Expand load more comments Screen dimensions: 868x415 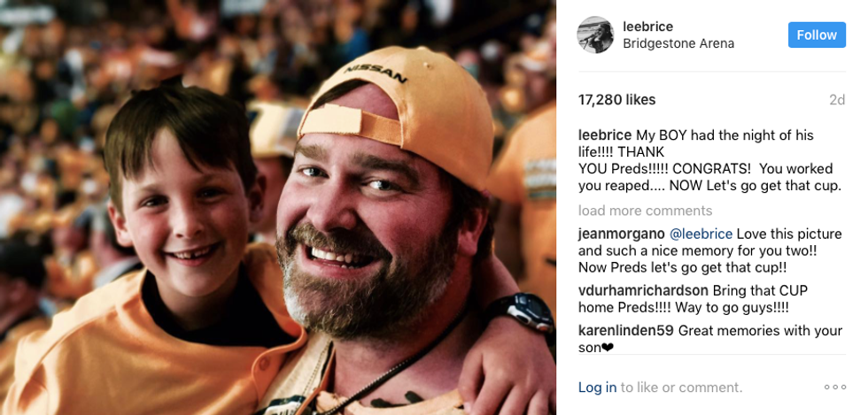coord(645,211)
